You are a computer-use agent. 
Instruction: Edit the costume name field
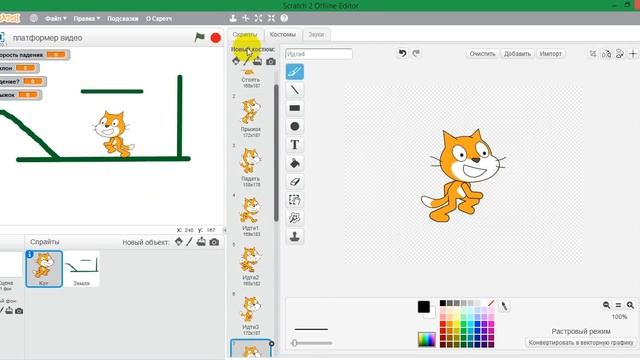319,54
